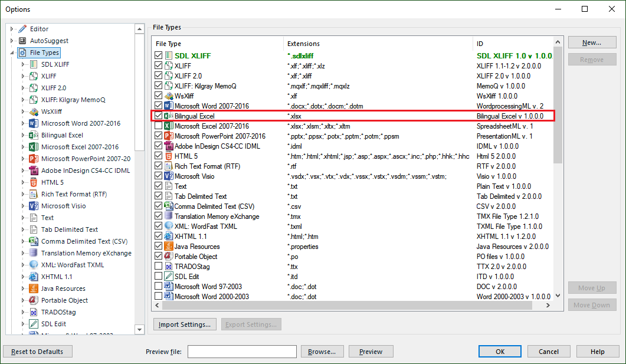The image size is (626, 364).
Task: Uncheck the Bilingual Excel checkbox
Action: pos(159,116)
